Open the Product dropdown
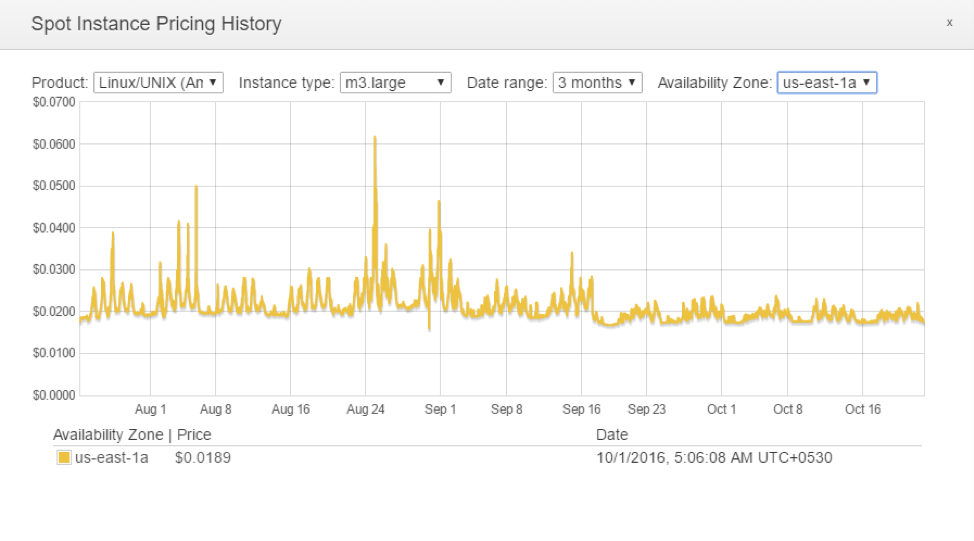 158,83
